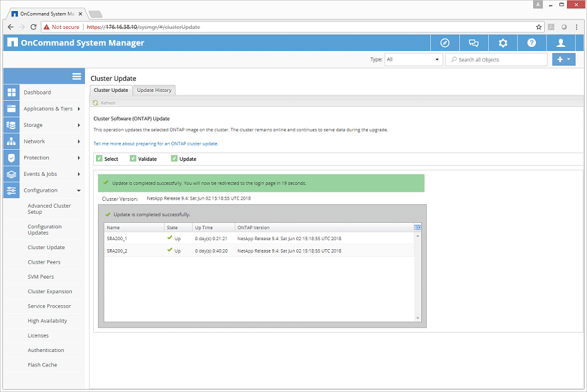587x392 pixels.
Task: Sort by the Up Time column header
Action: pos(214,228)
